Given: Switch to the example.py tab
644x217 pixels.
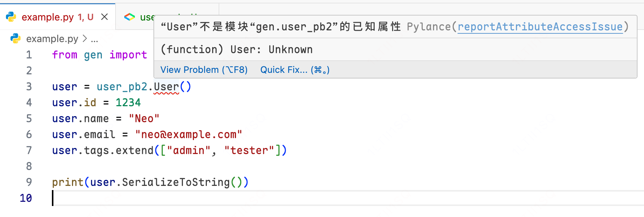Looking at the screenshot, I should tap(48, 17).
